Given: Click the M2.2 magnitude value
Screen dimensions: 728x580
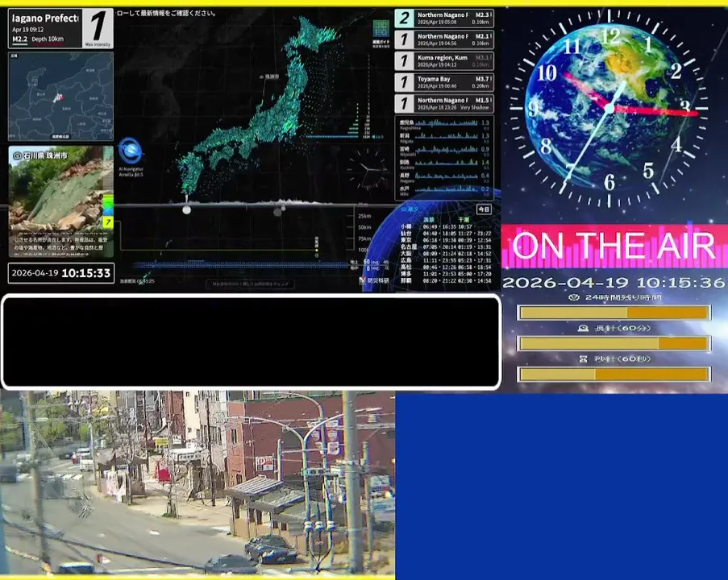Looking at the screenshot, I should pos(19,39).
